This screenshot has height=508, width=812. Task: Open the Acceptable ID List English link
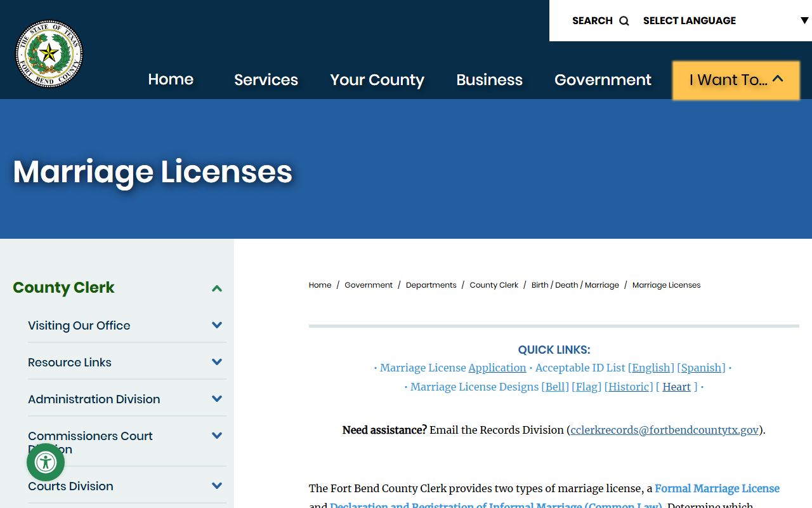tap(651, 368)
